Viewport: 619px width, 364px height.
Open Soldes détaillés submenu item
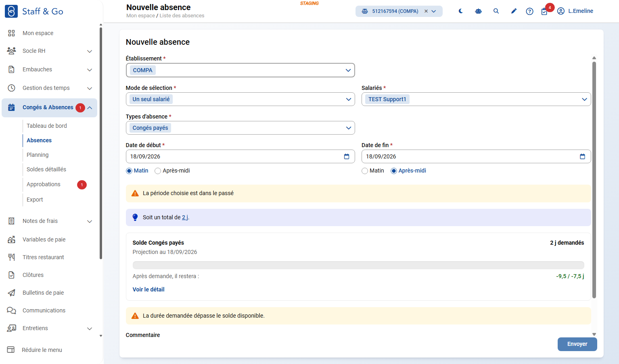pyautogui.click(x=46, y=169)
